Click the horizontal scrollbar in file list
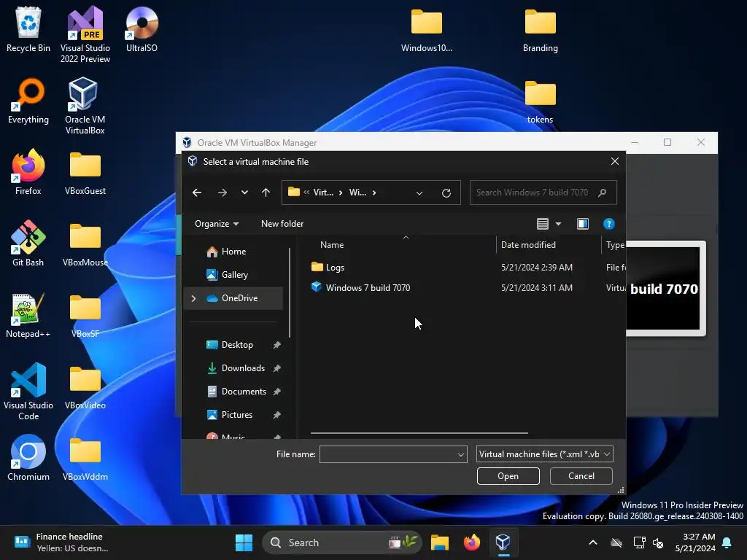 (x=419, y=433)
